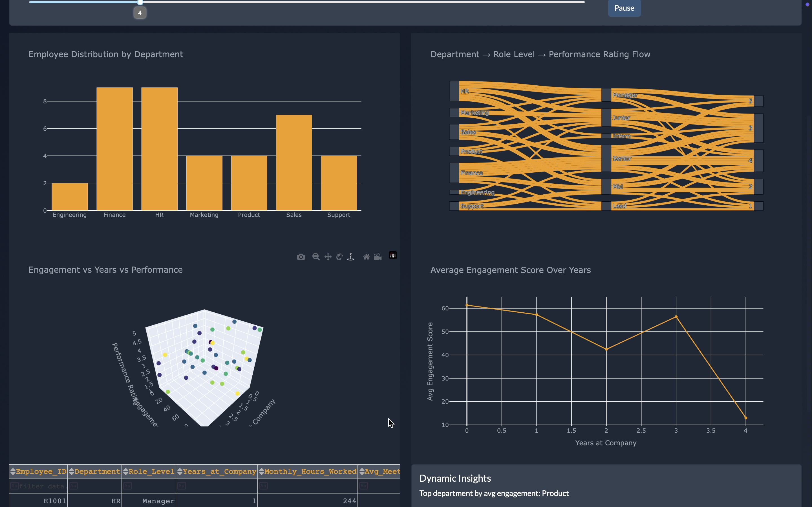Screen dimensions: 812x507
Task: Activate the Pan tool in modebar
Action: click(328, 257)
